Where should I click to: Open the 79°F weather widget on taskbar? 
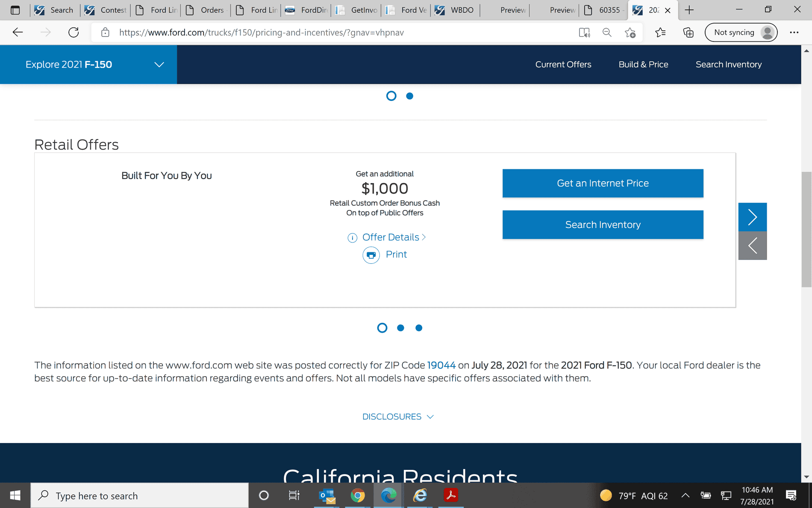(634, 496)
